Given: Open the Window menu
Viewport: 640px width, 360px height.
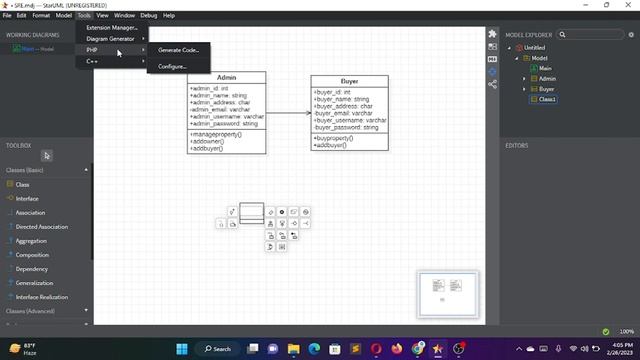Looking at the screenshot, I should pyautogui.click(x=124, y=16).
